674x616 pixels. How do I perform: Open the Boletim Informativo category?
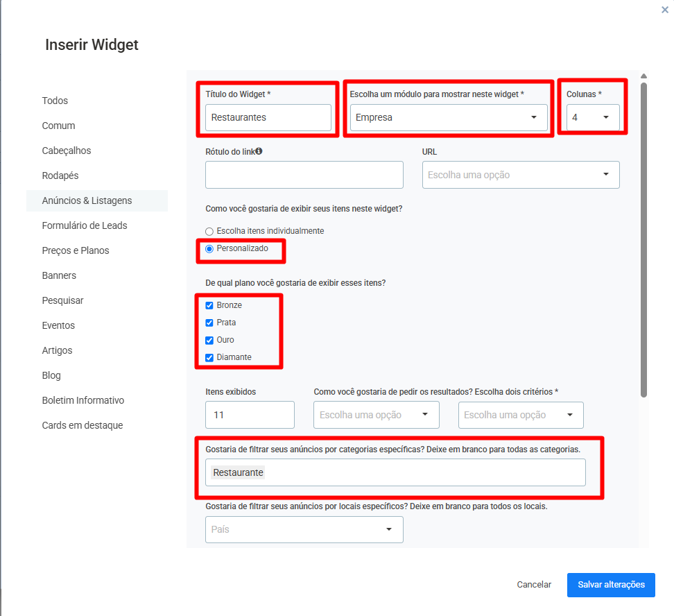pos(83,400)
